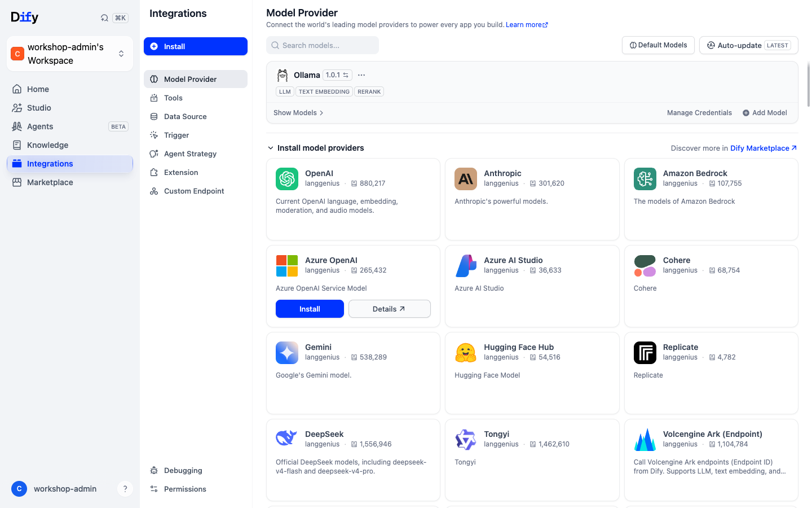Click the RERANK tag on Ollama
The image size is (812, 508).
coord(369,91)
